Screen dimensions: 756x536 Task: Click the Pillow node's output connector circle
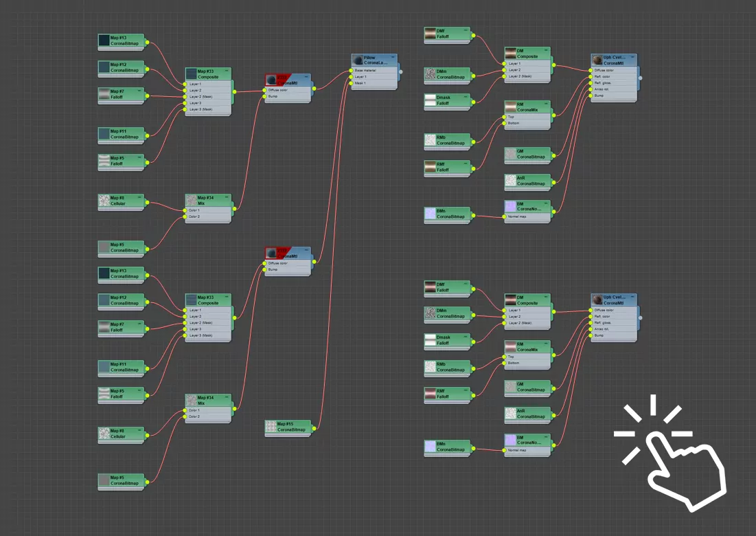(400, 70)
